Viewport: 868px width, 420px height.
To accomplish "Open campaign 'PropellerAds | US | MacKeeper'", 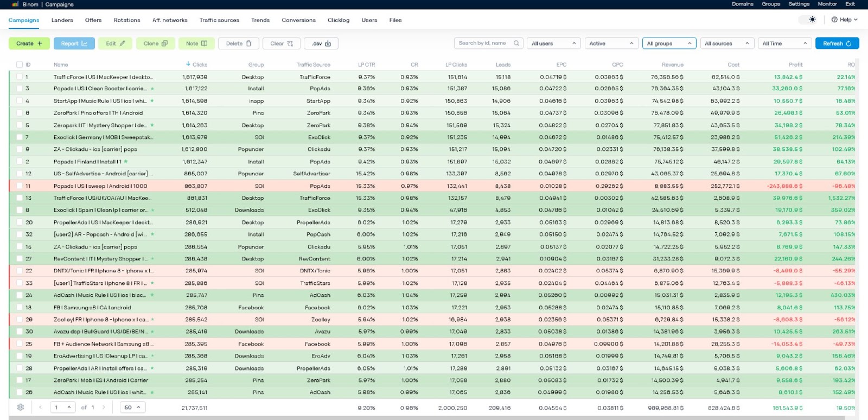I will point(103,222).
